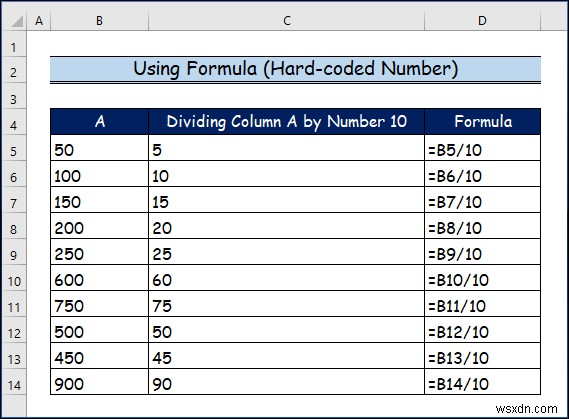This screenshot has height=419, width=569.
Task: Select cell with value 750
Action: pos(99,304)
